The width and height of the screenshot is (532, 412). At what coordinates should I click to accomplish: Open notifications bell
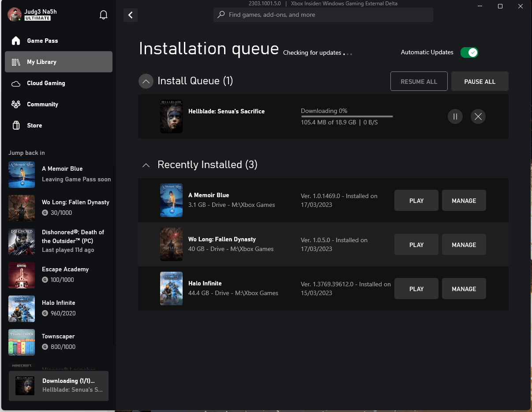(x=104, y=15)
